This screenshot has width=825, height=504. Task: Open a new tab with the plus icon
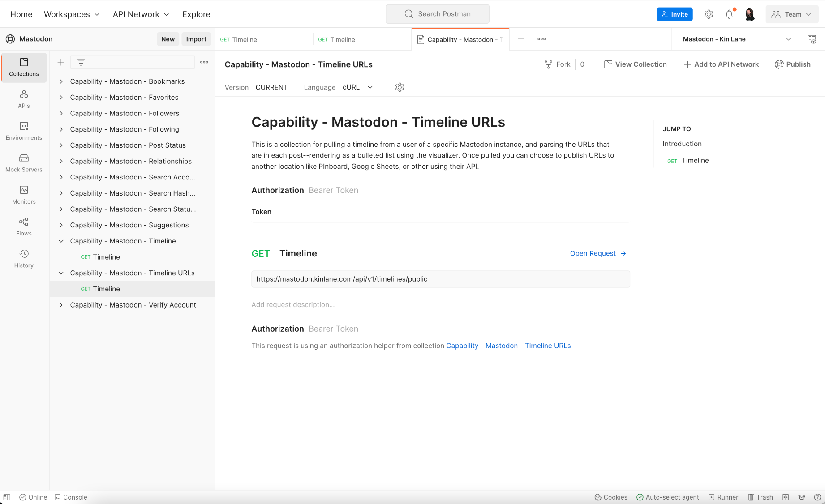pos(521,39)
